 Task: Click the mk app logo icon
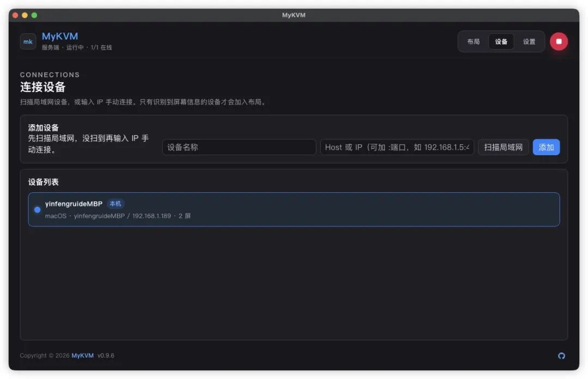click(28, 41)
